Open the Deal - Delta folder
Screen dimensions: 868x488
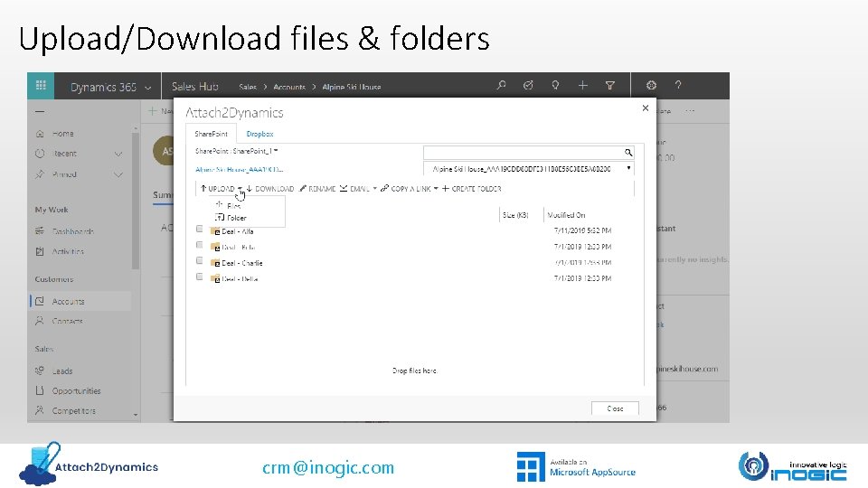(240, 279)
